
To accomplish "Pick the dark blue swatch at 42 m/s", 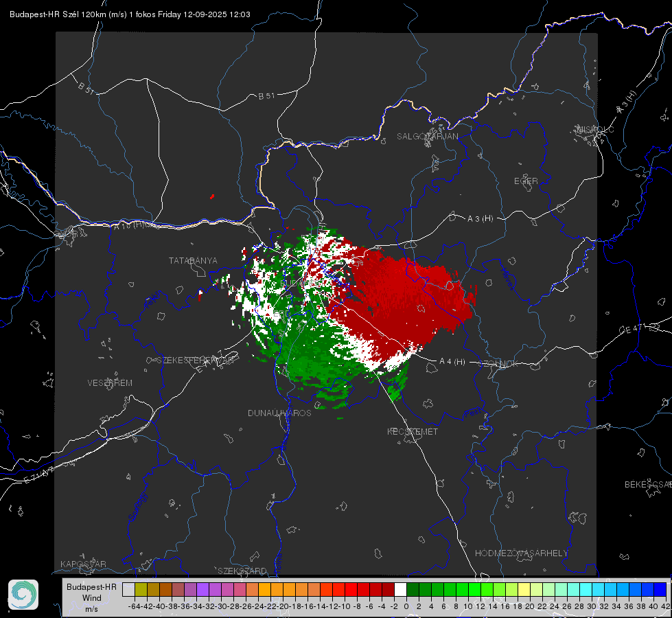I will point(660,589).
